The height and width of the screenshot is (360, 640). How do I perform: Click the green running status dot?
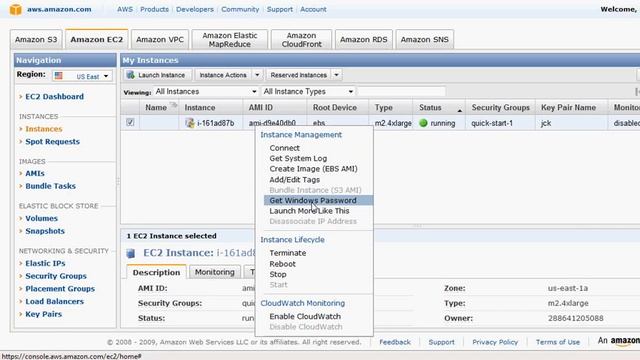423,123
